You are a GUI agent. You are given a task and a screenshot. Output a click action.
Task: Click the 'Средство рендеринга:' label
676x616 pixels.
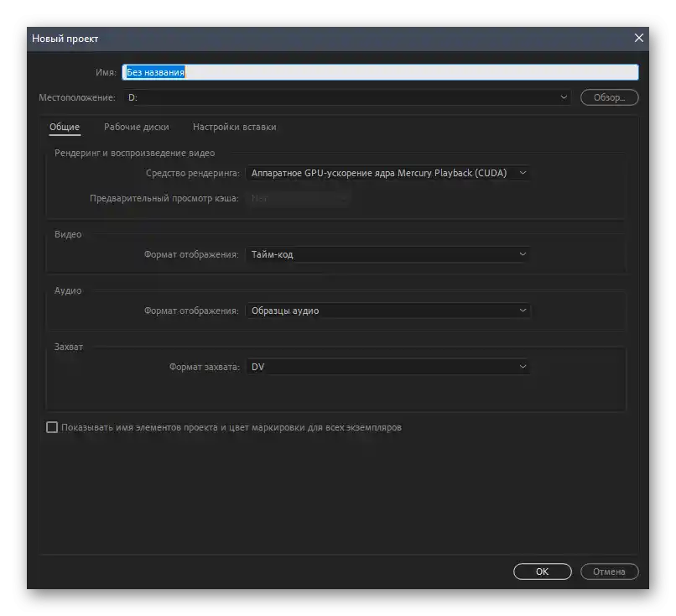click(x=193, y=173)
